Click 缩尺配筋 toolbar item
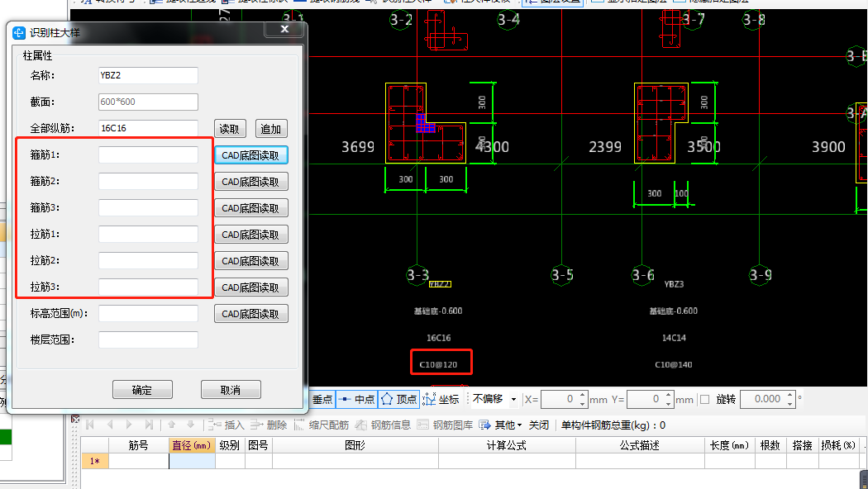868x489 pixels. click(x=321, y=425)
